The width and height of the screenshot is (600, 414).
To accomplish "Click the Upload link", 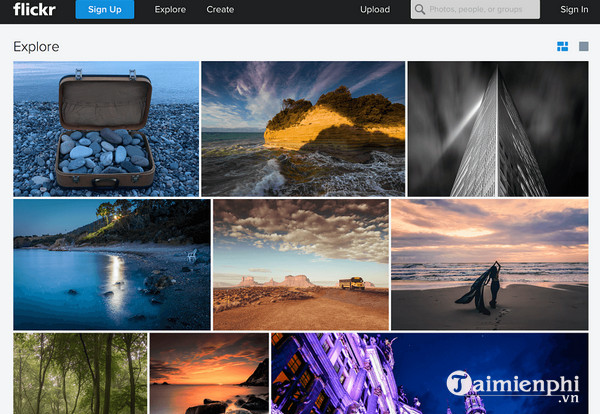I will pyautogui.click(x=375, y=10).
